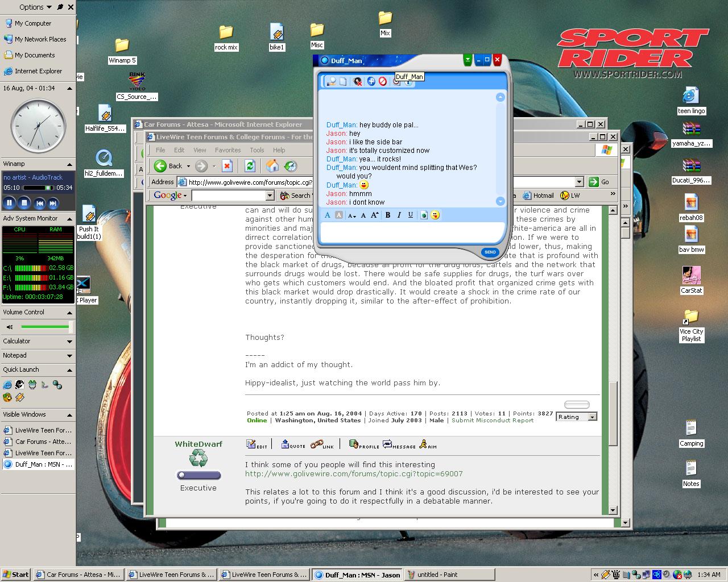
Task: Expand the Notepad sidebar panel
Action: [x=70, y=356]
